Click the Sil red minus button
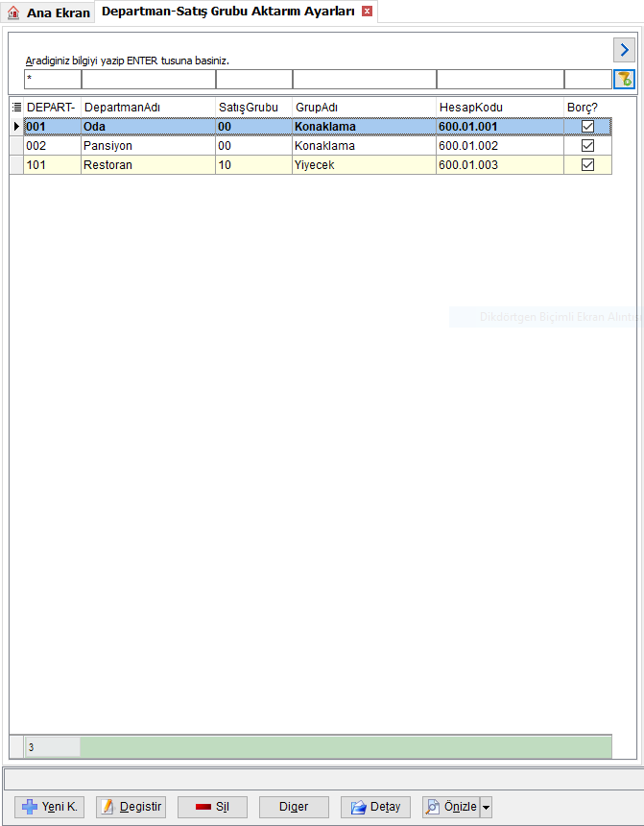The width and height of the screenshot is (644, 826). 212,807
